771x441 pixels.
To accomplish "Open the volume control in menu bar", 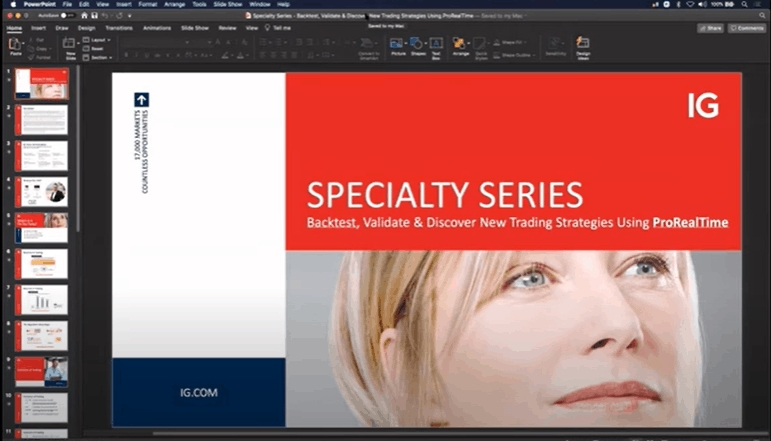I will [702, 4].
